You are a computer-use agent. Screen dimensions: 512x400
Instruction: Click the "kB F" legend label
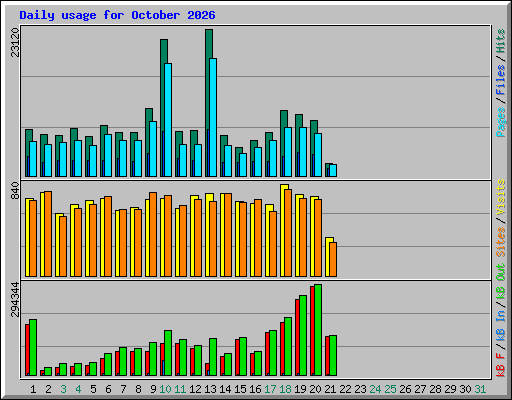pyautogui.click(x=501, y=365)
